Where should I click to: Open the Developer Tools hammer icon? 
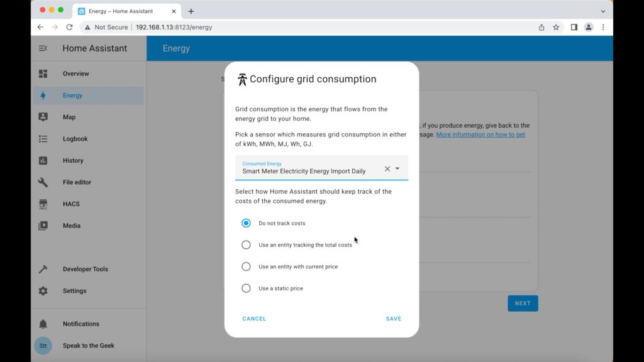coord(43,269)
